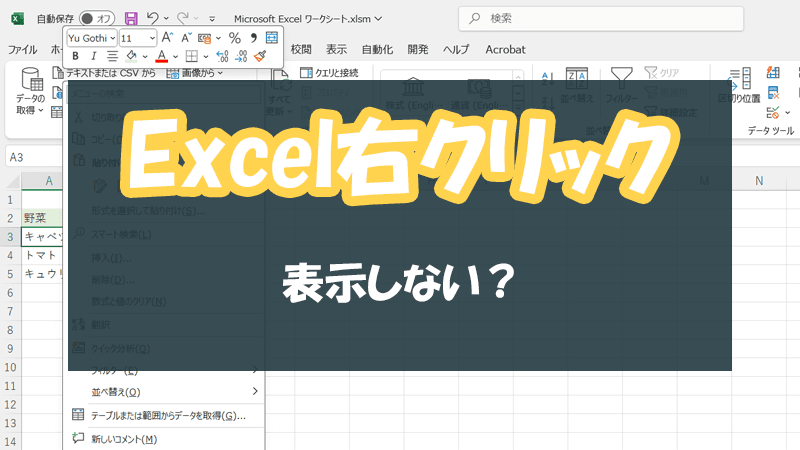Click the format painter brush icon
Viewport: 800px width, 450px height.
(x=260, y=56)
